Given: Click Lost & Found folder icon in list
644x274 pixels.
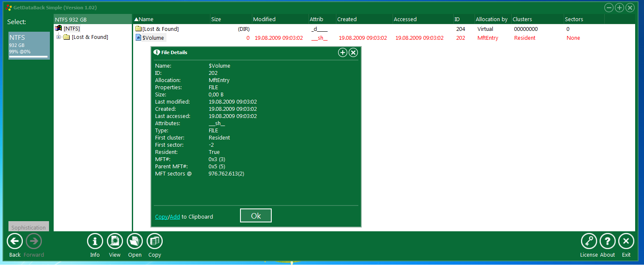Looking at the screenshot, I should (138, 29).
